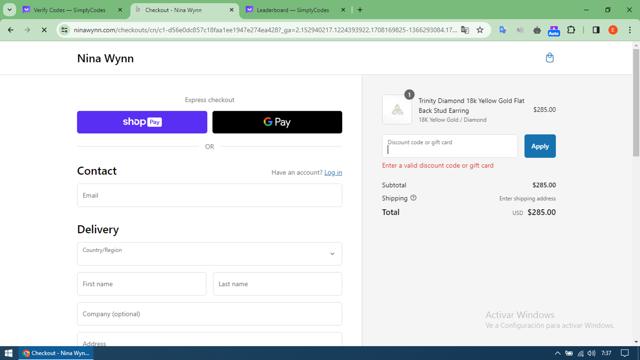Click the shipping info question mark icon
This screenshot has width=640, height=360.
click(x=413, y=198)
